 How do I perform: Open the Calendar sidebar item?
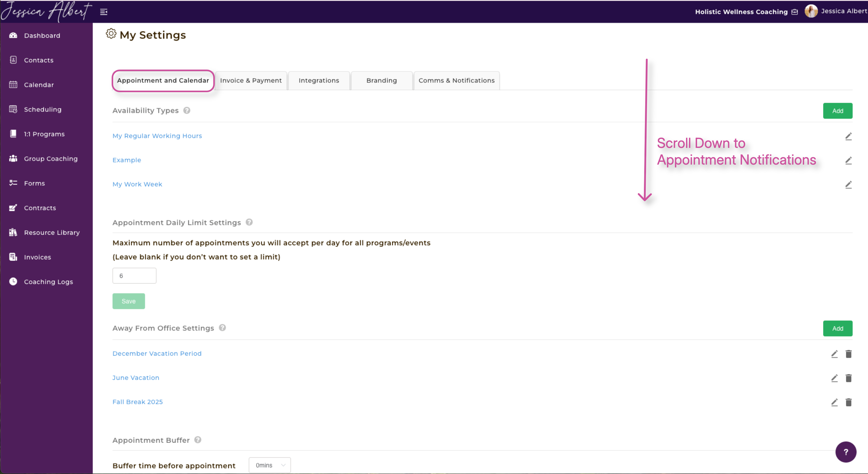point(39,85)
